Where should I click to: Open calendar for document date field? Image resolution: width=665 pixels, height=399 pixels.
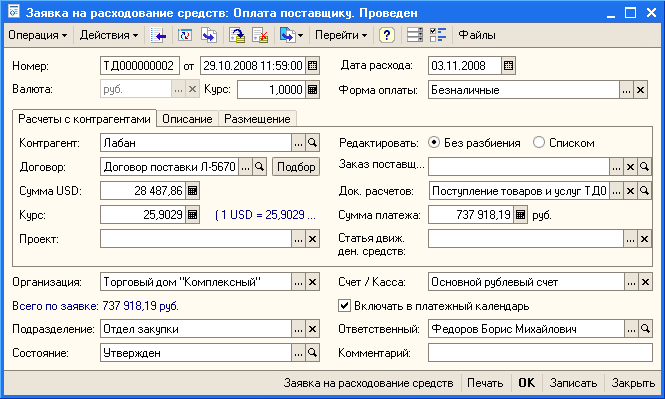313,66
